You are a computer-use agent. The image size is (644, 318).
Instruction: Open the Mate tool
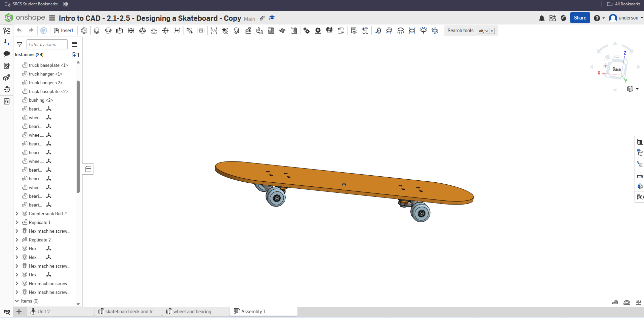[97, 30]
